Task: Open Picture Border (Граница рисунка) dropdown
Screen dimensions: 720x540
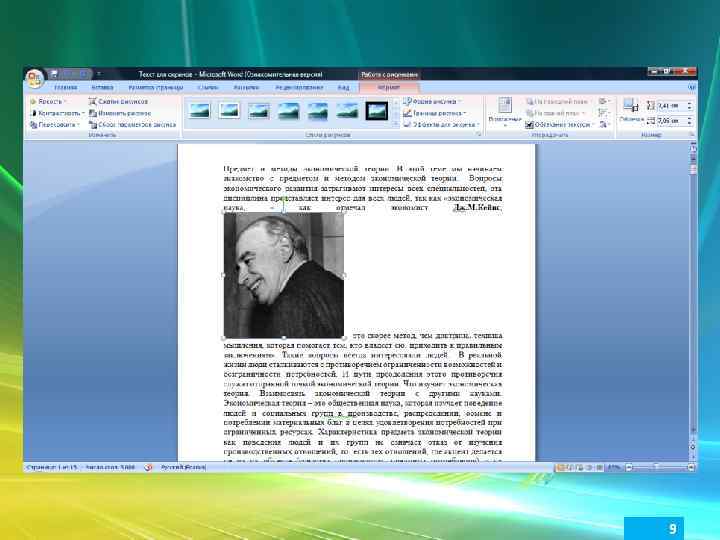Action: (434, 113)
